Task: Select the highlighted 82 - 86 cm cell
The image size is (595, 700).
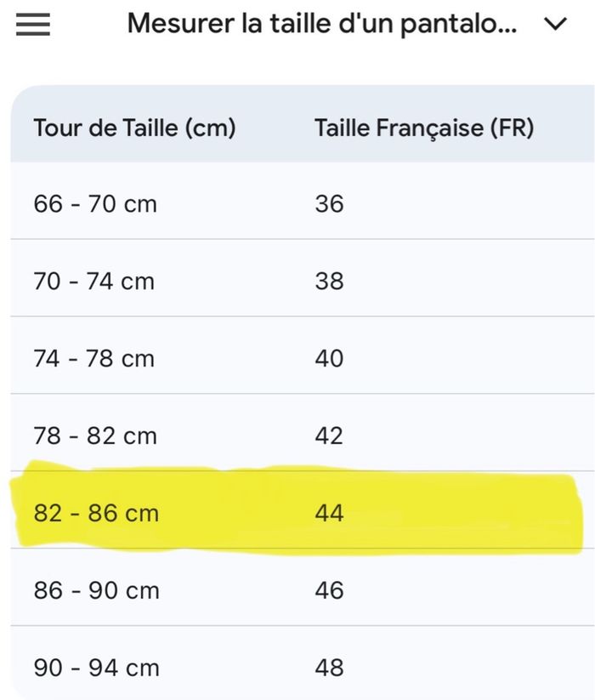Action: 96,514
